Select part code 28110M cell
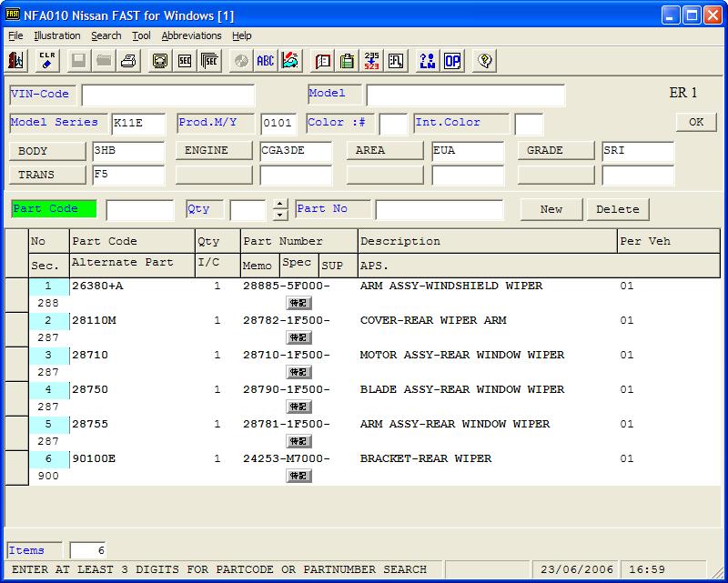The height and width of the screenshot is (583, 728). [132, 321]
